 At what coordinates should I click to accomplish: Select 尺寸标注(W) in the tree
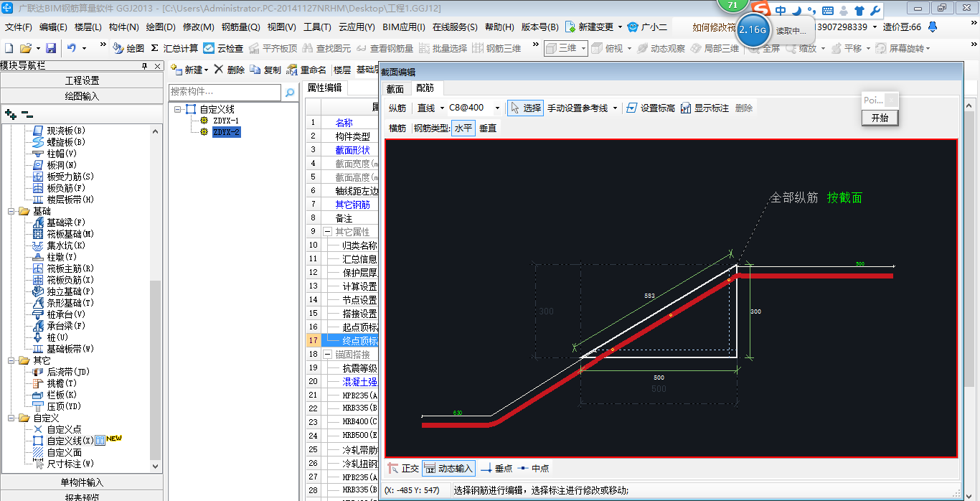70,464
